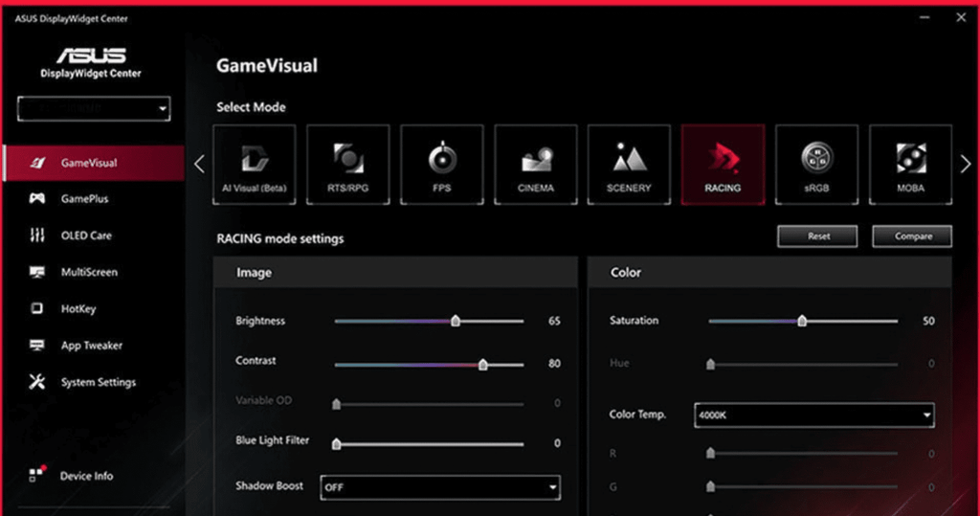The image size is (980, 516).
Task: Open the Shadow Boost dropdown
Action: [440, 487]
